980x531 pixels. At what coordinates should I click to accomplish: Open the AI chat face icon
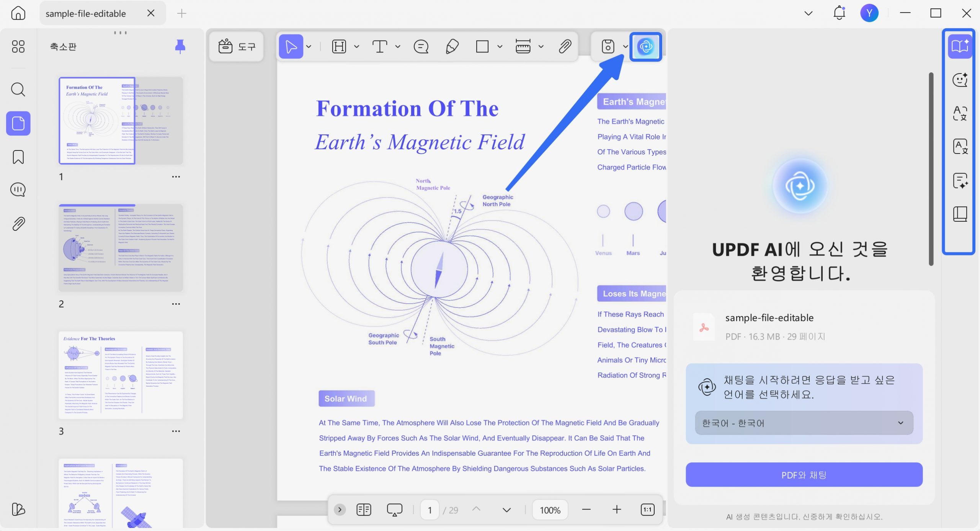pos(960,80)
